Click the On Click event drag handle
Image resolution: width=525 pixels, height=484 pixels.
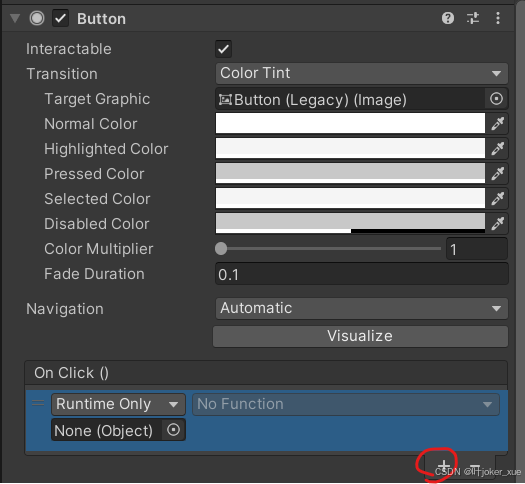(38, 403)
